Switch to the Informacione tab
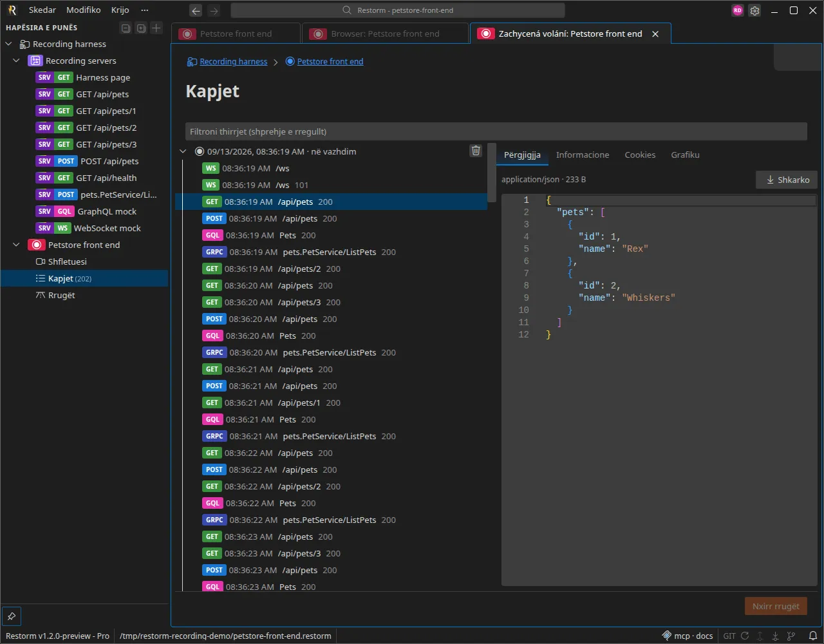Screen dimensions: 824x644 (583, 155)
